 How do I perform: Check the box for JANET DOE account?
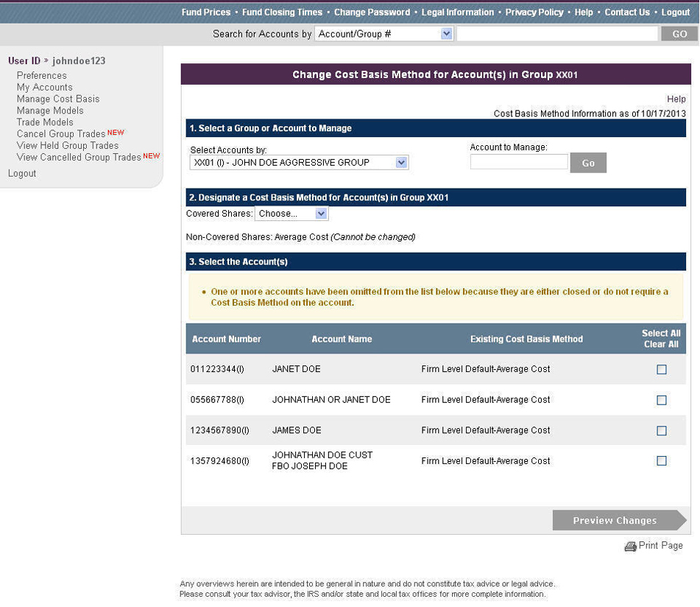(662, 369)
